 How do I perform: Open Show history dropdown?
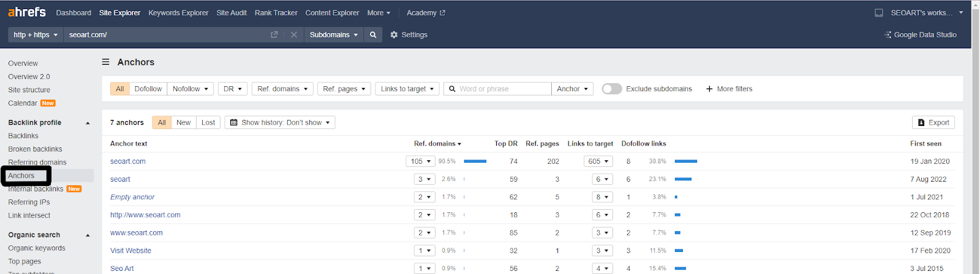[x=280, y=122]
